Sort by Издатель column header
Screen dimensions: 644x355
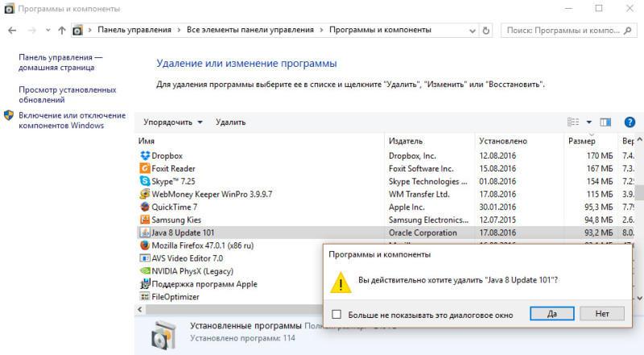click(x=430, y=141)
